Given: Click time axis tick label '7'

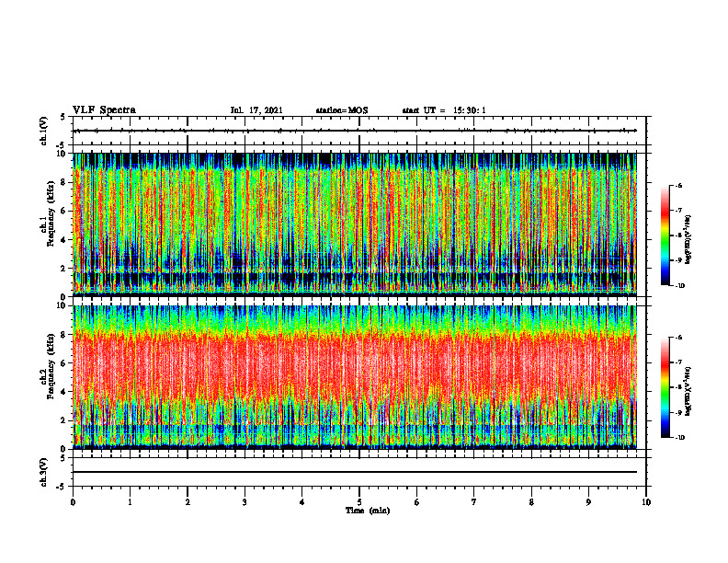Looking at the screenshot, I should coord(474,502).
